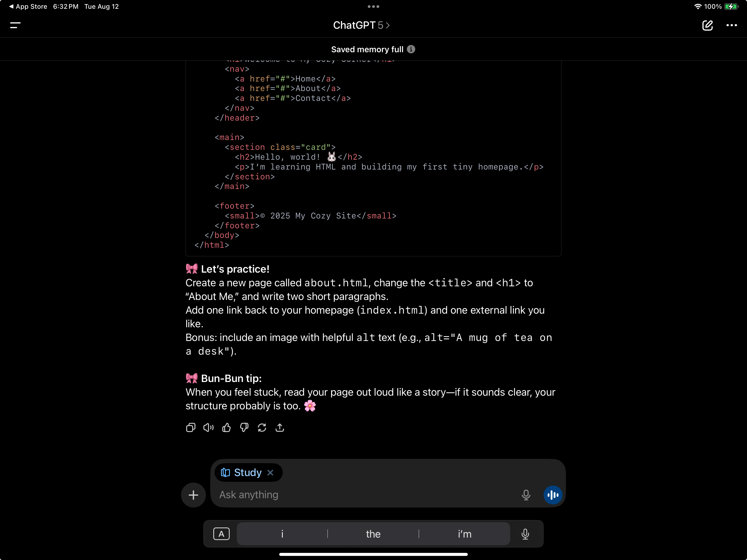747x560 pixels.
Task: Start voice mode with blue waveform button
Action: click(553, 495)
